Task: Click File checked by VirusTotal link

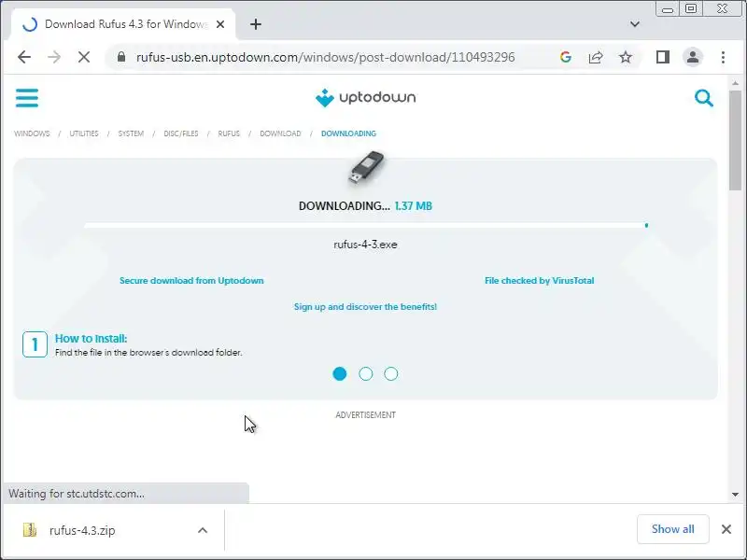Action: pyautogui.click(x=540, y=281)
